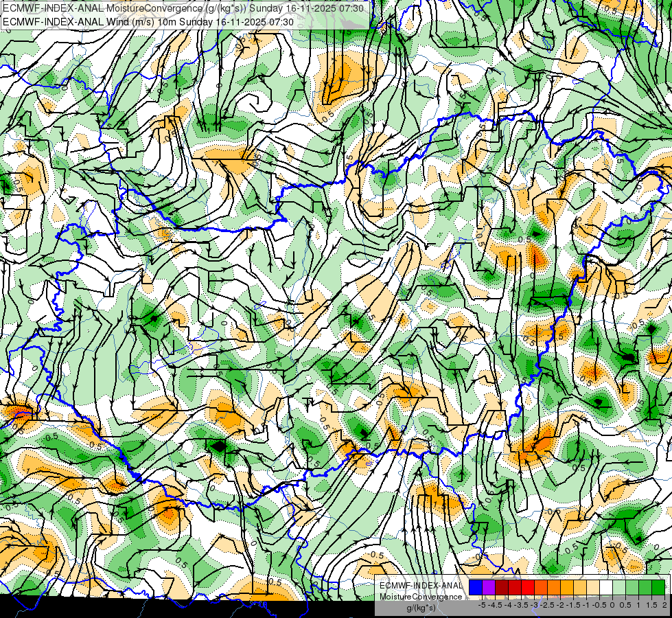The width and height of the screenshot is (672, 618).
Task: Click the palest green legend swatch (0 to 0.5)
Action: [x=619, y=587]
